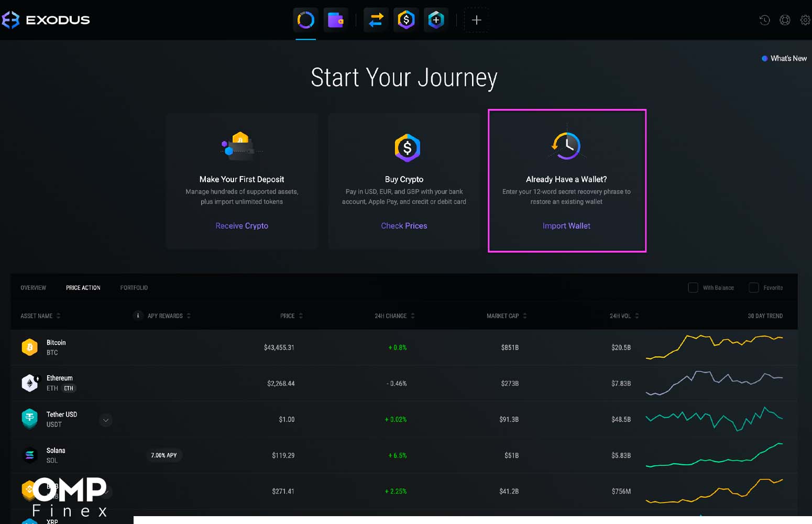
Task: Click the ETH network tag on Ethereum
Action: click(69, 388)
